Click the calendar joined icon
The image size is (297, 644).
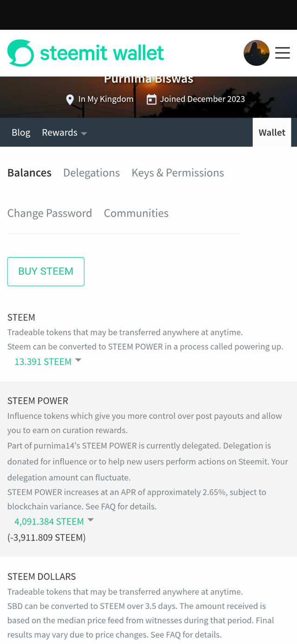pyautogui.click(x=151, y=99)
